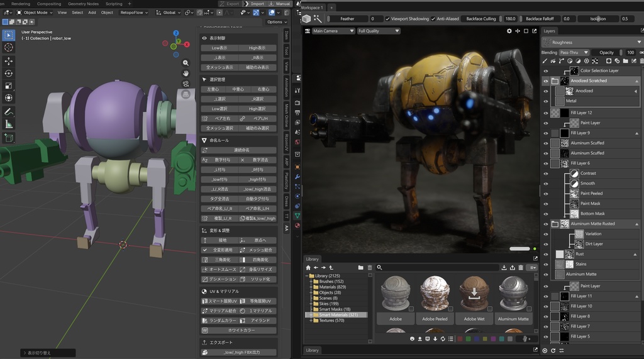Select the Annotate pencil tool in Blender
The image size is (644, 359).
[8, 112]
